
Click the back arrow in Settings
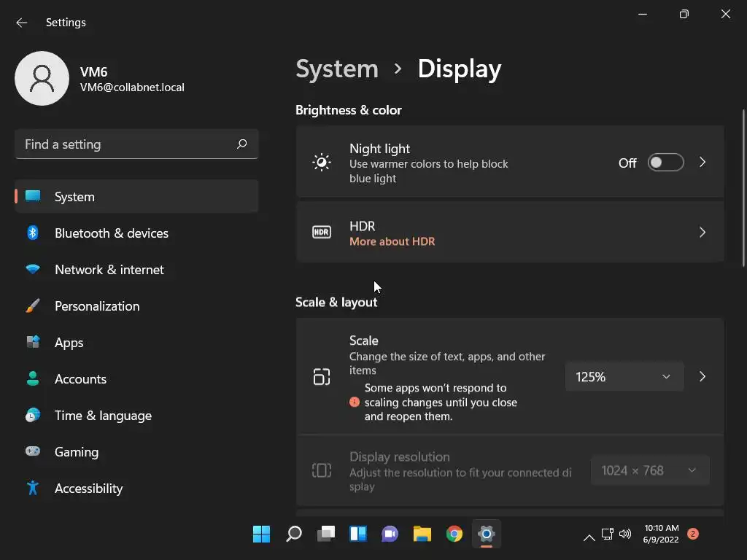click(x=21, y=23)
